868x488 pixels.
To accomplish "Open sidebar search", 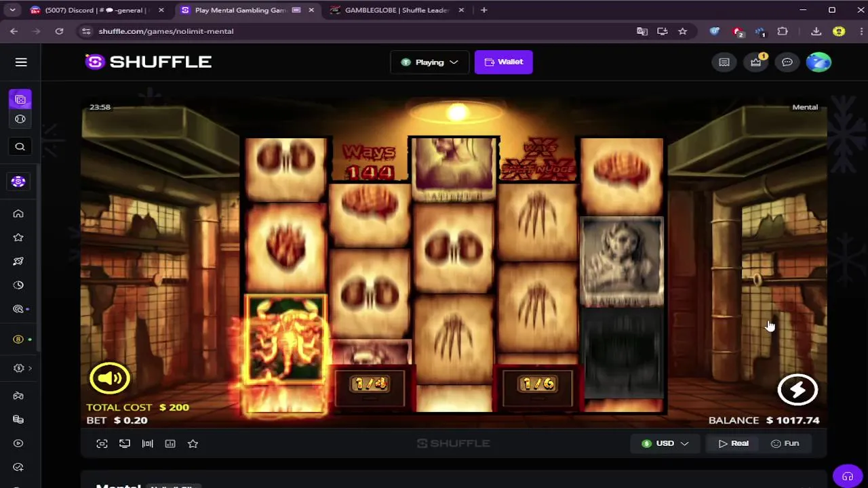I will 20,147.
